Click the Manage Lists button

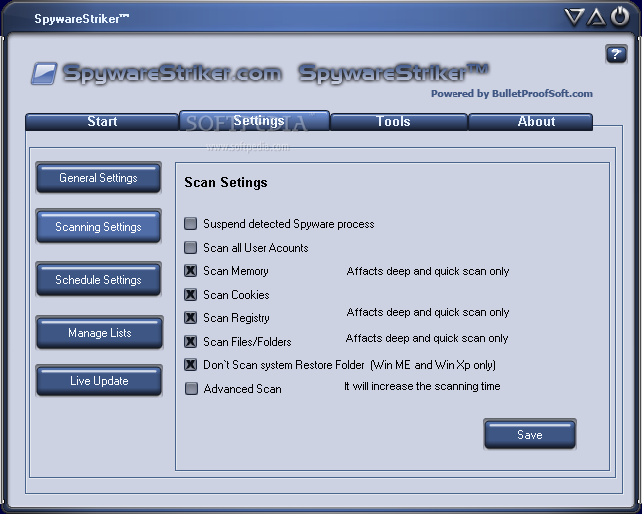pos(99,333)
